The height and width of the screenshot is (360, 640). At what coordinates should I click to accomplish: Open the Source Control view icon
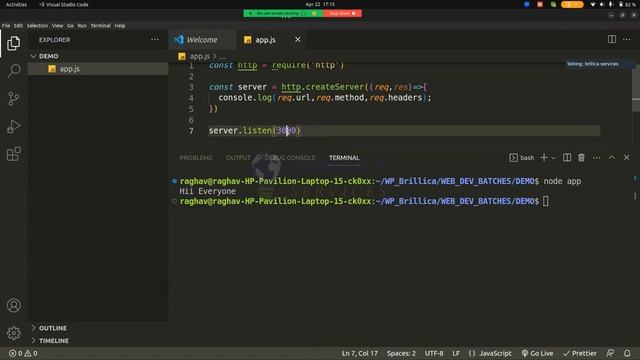tap(13, 98)
